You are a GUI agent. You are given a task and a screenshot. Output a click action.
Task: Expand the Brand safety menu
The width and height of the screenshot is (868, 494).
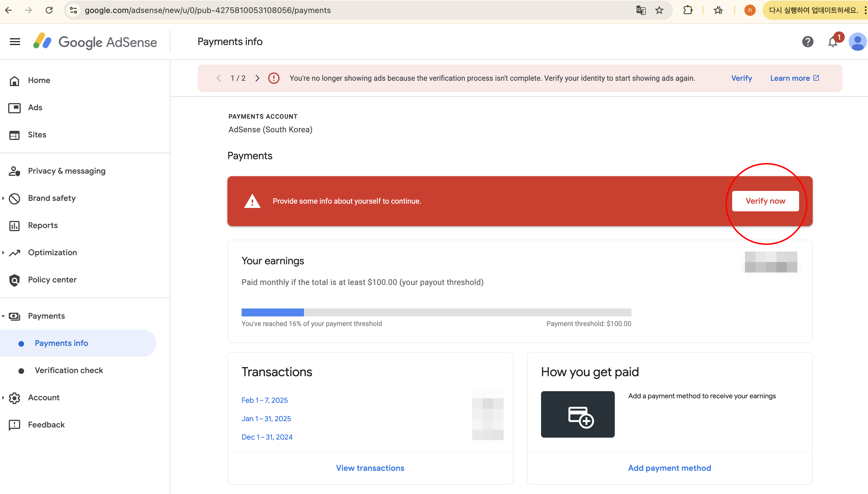[52, 198]
